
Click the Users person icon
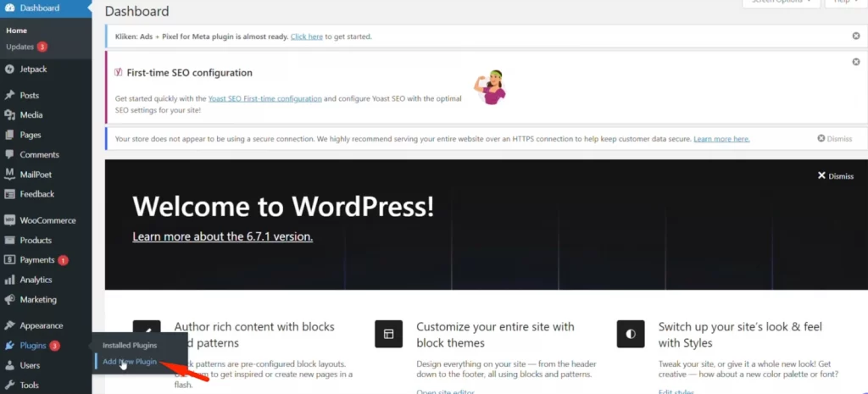pyautogui.click(x=9, y=365)
